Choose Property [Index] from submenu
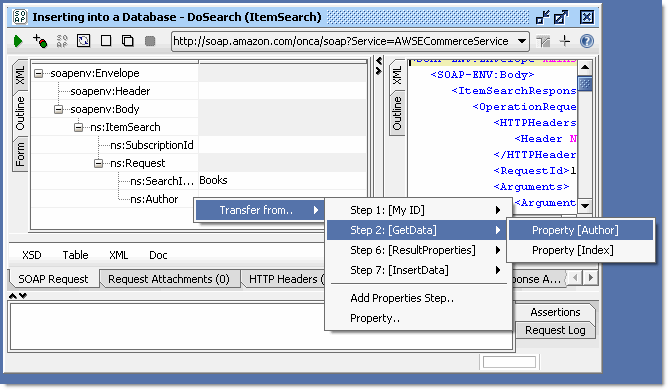Image resolution: width=668 pixels, height=390 pixels. point(581,250)
